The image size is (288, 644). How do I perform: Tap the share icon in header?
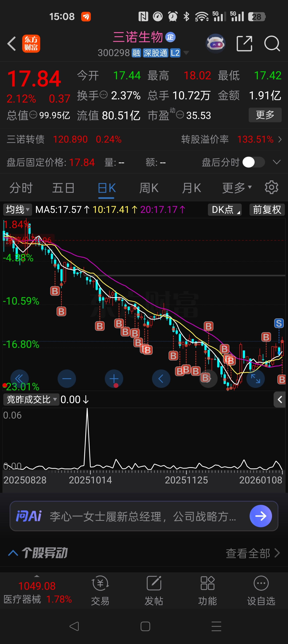[x=244, y=43]
